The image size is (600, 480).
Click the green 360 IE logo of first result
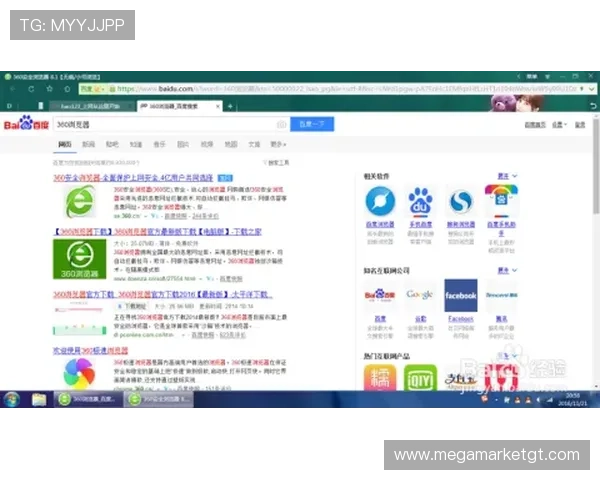click(80, 201)
